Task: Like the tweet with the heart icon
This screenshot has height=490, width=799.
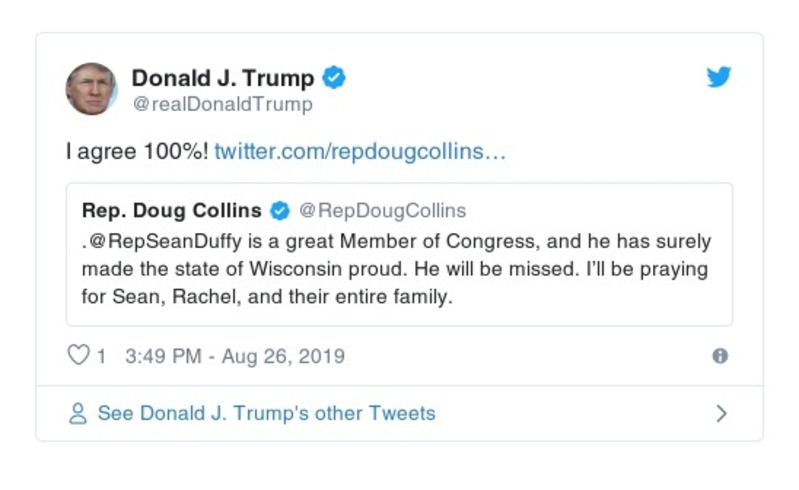Action: coord(78,356)
